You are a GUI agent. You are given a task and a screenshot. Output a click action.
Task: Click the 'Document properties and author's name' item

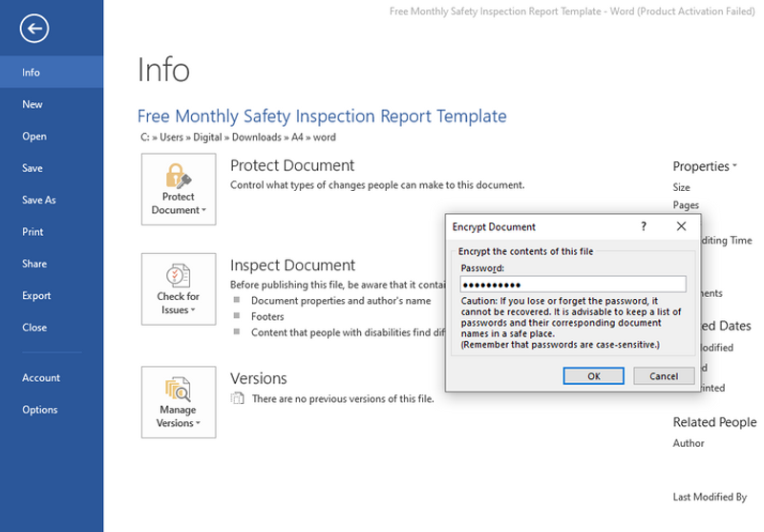click(x=341, y=301)
